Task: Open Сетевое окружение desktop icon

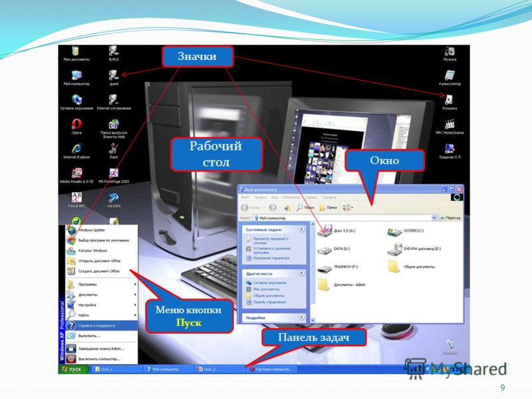Action: click(76, 102)
